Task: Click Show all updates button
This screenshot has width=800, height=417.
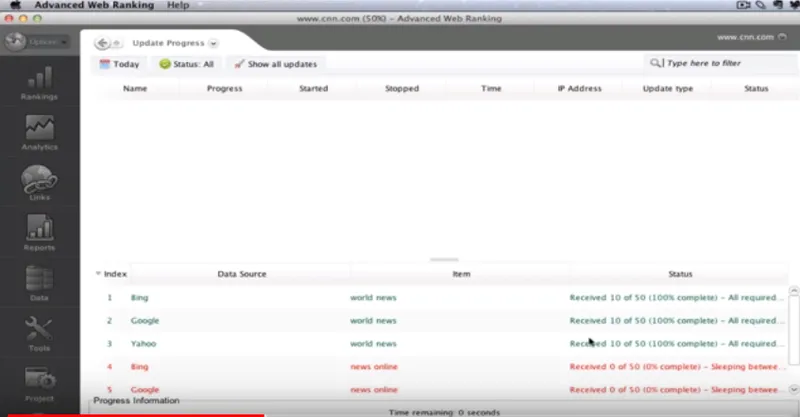Action: (x=275, y=64)
